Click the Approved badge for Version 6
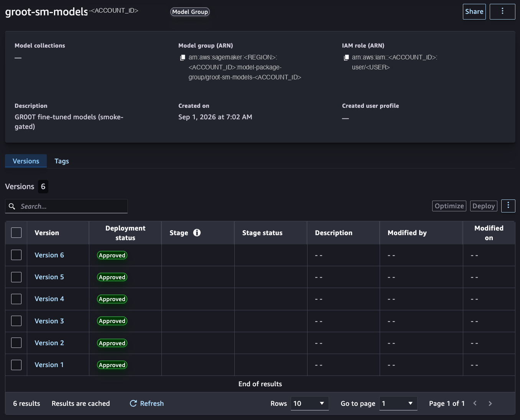 pos(112,255)
